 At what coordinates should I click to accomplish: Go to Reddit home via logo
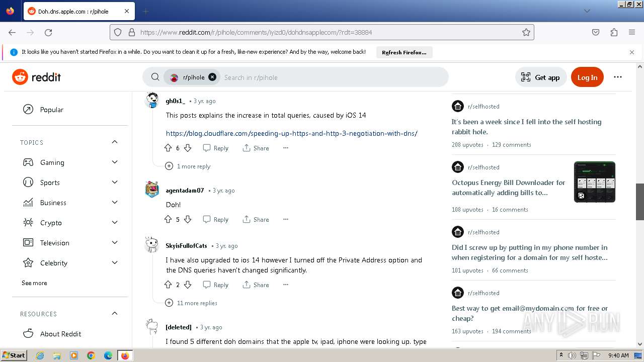point(37,77)
